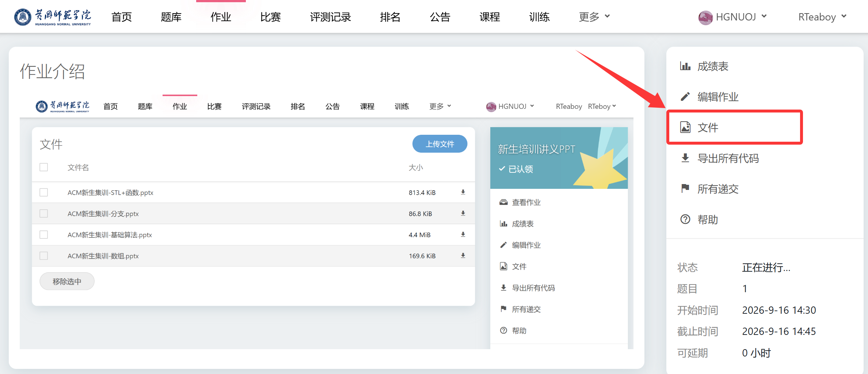The image size is (868, 374).
Task: Click the pencil icon for 编辑作业 in right sidebar
Action: (x=685, y=97)
